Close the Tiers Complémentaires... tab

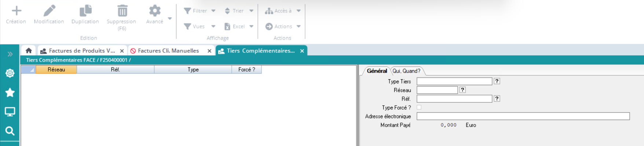point(302,51)
